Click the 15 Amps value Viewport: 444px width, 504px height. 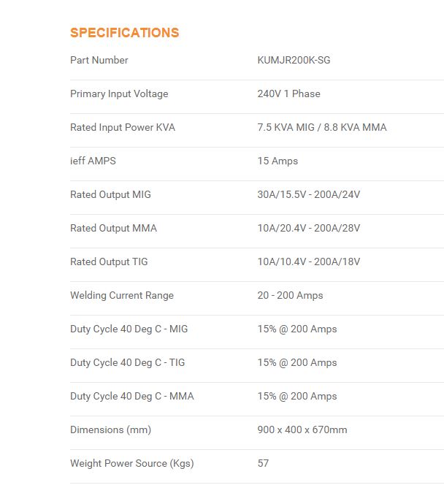click(x=277, y=161)
